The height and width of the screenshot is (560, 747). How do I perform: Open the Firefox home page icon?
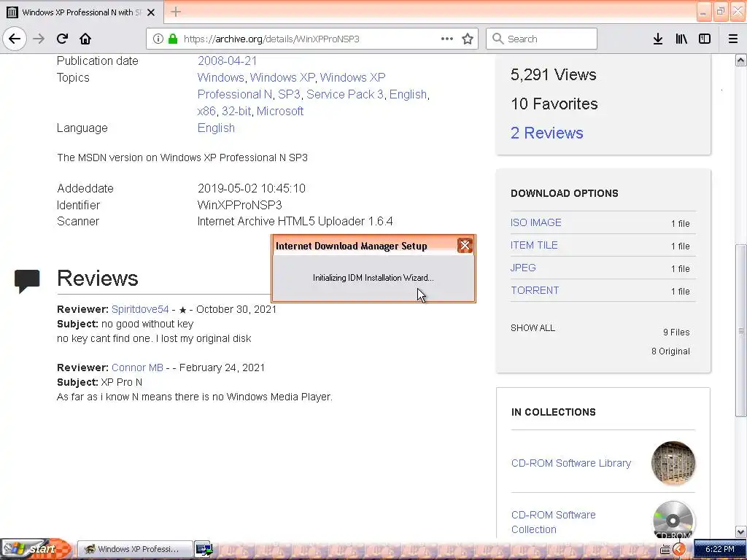[85, 39]
